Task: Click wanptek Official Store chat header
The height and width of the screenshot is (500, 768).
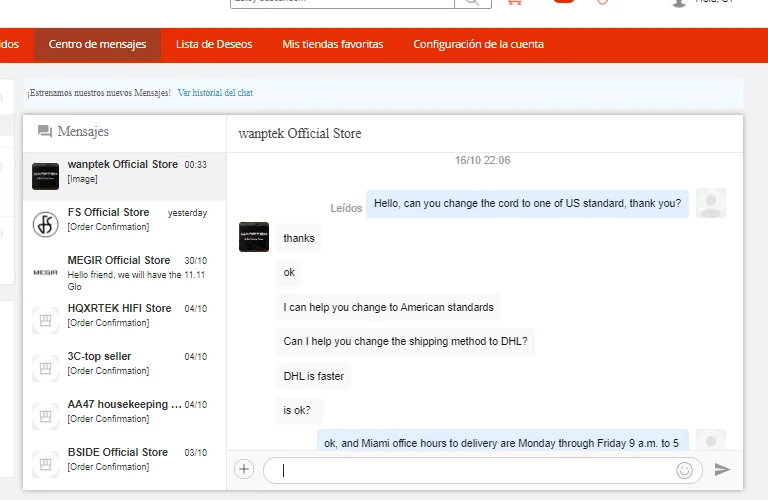Action: coord(300,134)
